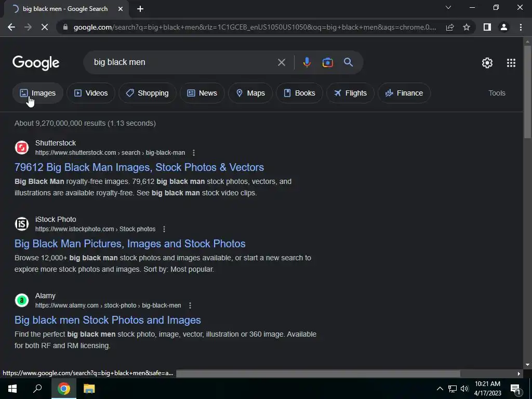Switch to Images results
Image resolution: width=532 pixels, height=399 pixels.
point(37,93)
